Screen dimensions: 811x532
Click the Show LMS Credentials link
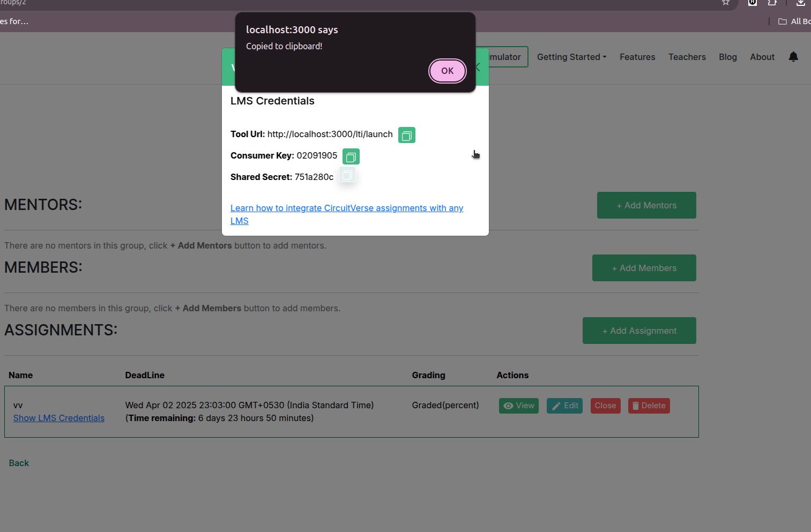pyautogui.click(x=59, y=418)
